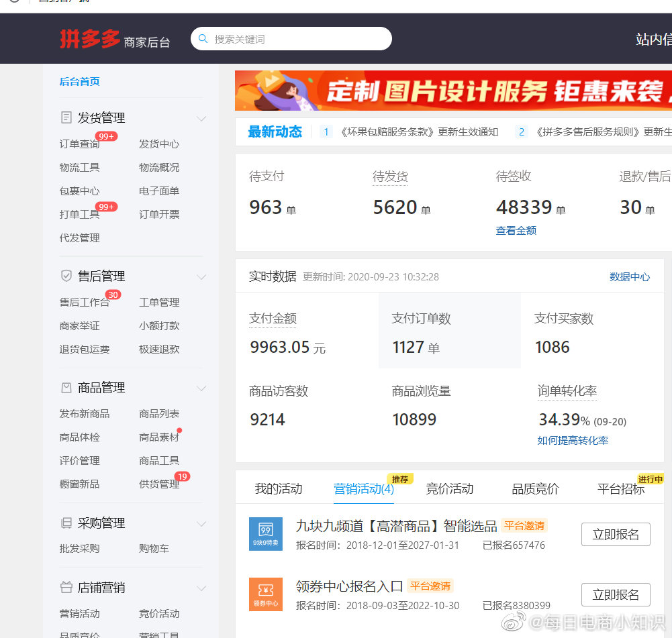Switch to 平台招标 tab
672x638 pixels.
coord(621,488)
